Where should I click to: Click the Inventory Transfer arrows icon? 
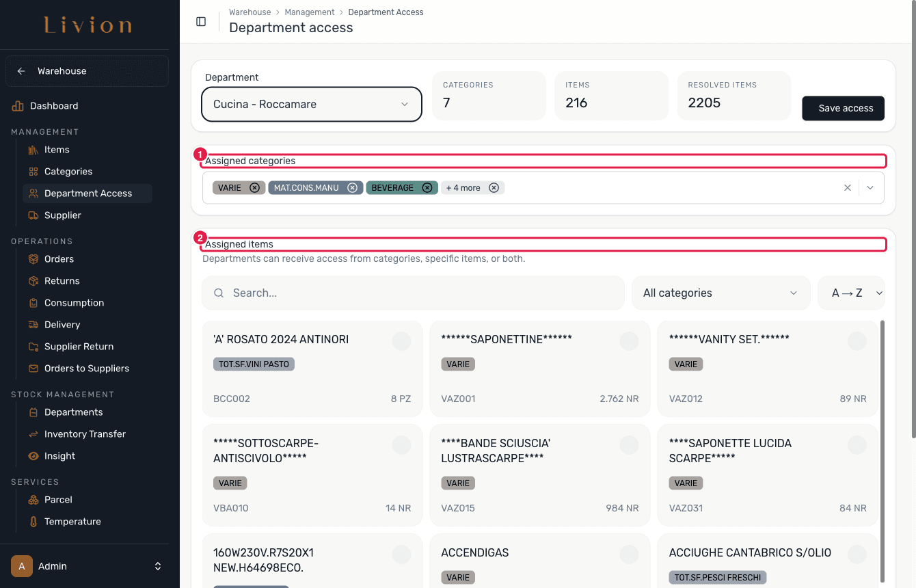point(33,434)
